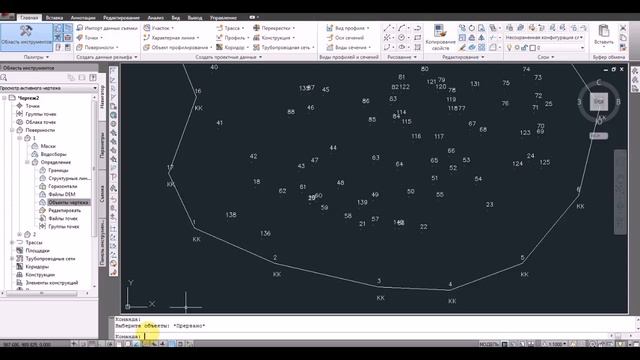Select the Трассы tree item
This screenshot has width=640, height=360.
pyautogui.click(x=33, y=243)
